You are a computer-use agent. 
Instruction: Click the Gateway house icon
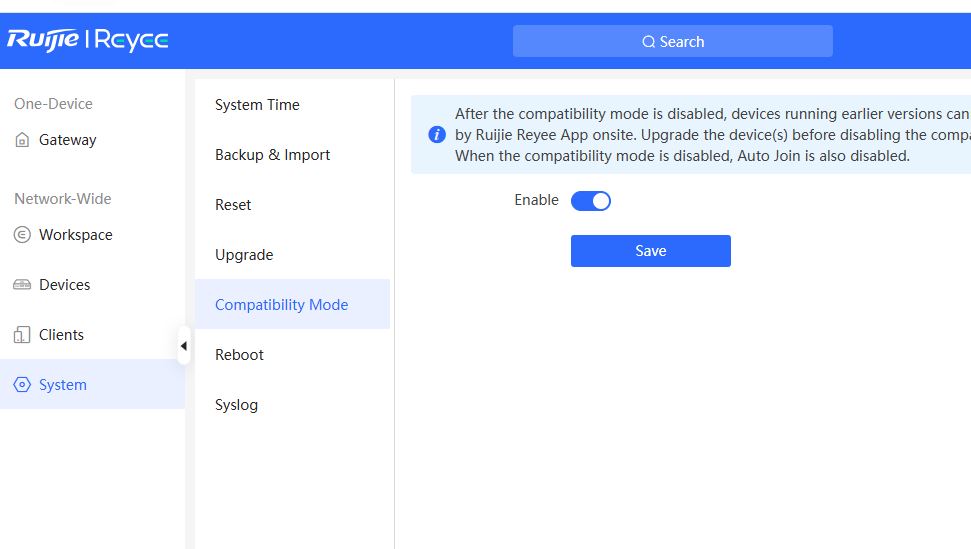[22, 141]
